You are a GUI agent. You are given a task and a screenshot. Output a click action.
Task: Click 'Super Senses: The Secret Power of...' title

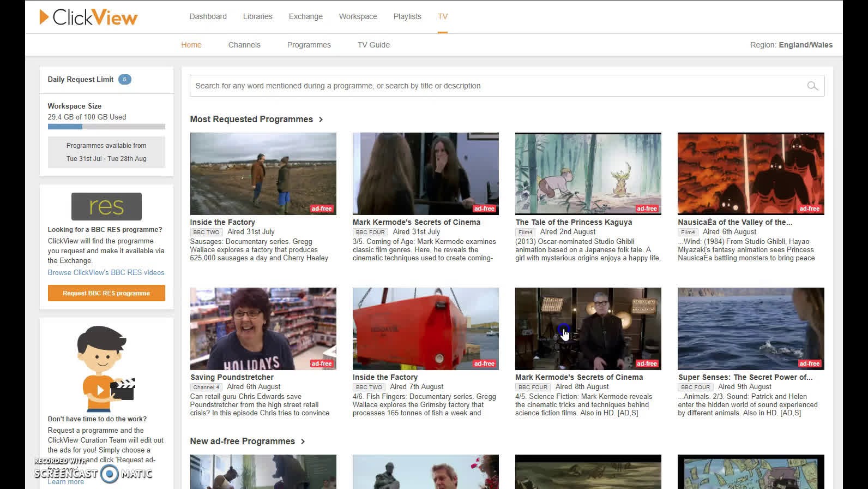[x=745, y=377]
